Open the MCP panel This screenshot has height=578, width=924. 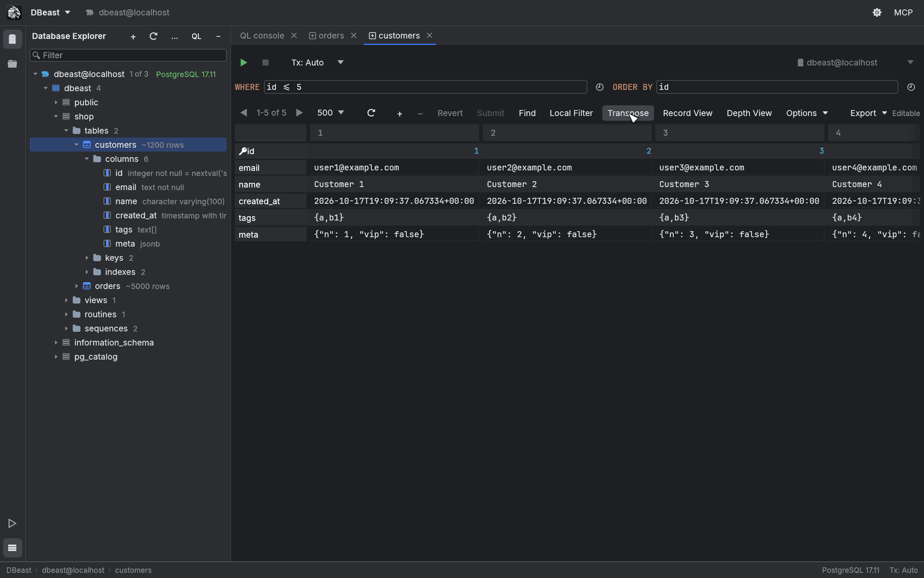(x=903, y=12)
